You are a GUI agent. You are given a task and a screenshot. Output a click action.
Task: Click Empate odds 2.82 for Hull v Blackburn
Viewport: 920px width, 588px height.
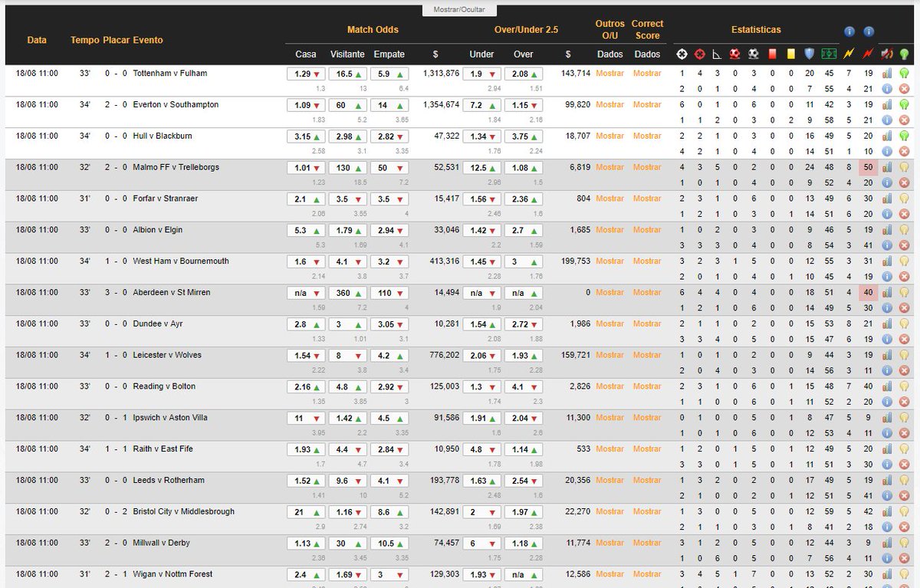click(x=389, y=137)
